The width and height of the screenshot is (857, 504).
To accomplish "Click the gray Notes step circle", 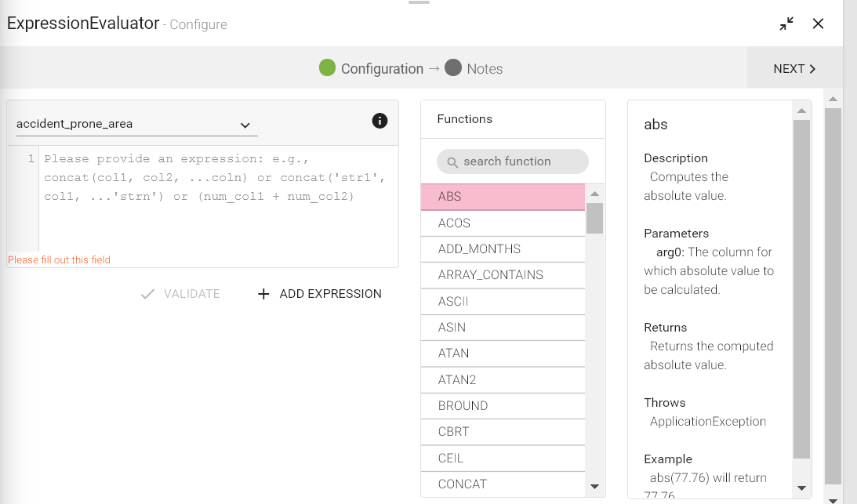I will [x=453, y=68].
